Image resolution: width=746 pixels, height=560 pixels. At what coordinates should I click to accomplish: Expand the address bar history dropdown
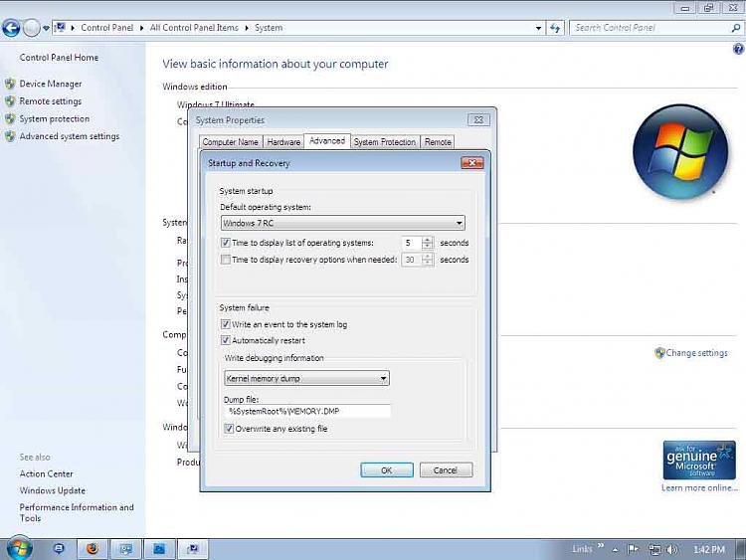[538, 28]
